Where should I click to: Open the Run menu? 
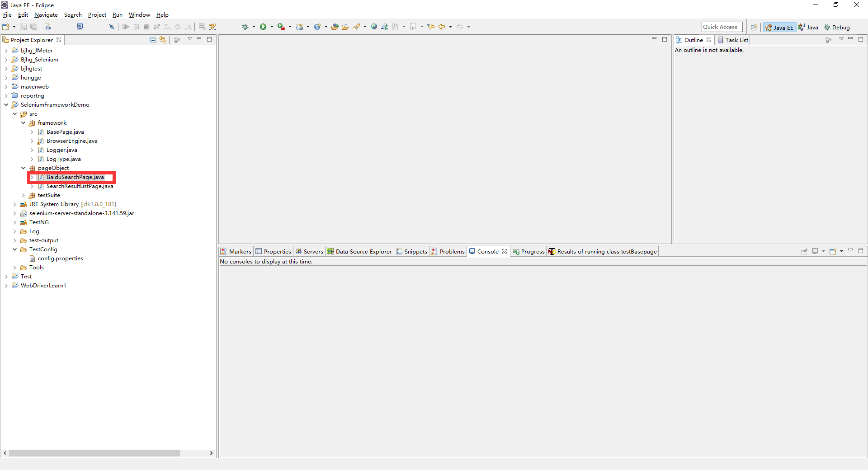coord(118,15)
